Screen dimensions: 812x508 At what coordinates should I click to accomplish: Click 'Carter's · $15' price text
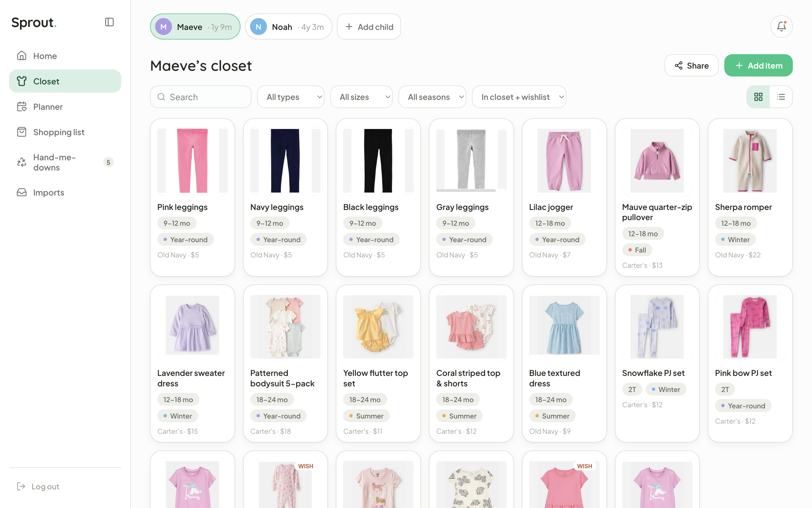coord(178,432)
